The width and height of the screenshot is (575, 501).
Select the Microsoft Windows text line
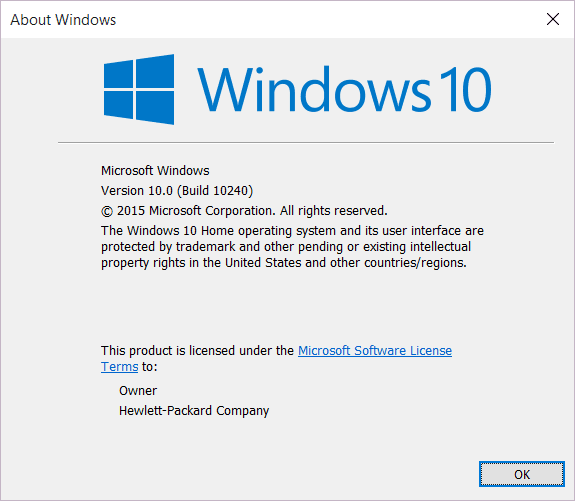point(155,171)
